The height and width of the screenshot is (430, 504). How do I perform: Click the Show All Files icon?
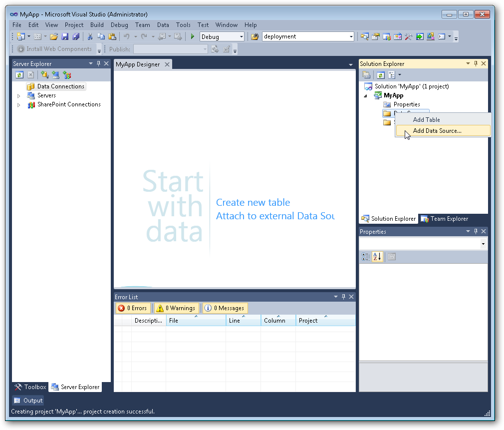tap(392, 74)
